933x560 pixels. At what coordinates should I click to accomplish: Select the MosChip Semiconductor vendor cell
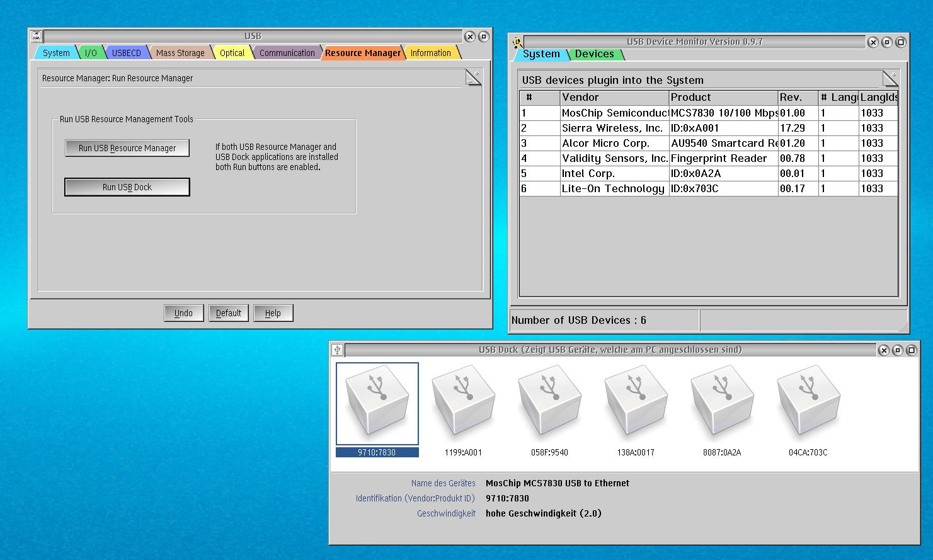pyautogui.click(x=614, y=113)
